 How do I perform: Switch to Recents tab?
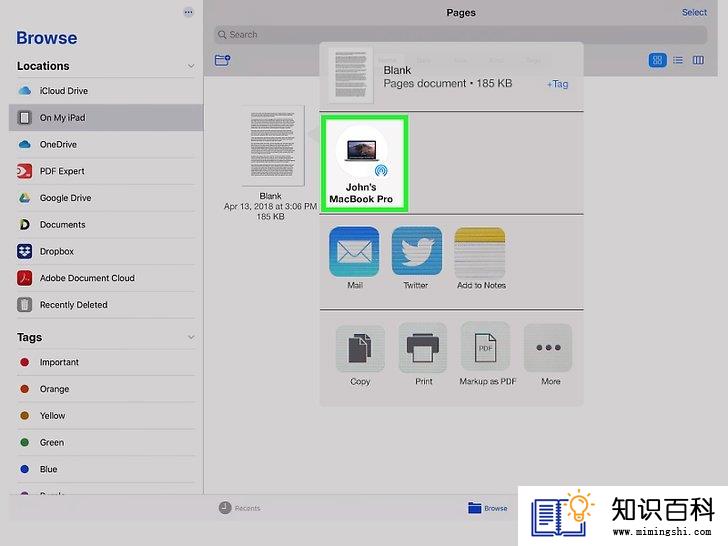click(x=240, y=508)
